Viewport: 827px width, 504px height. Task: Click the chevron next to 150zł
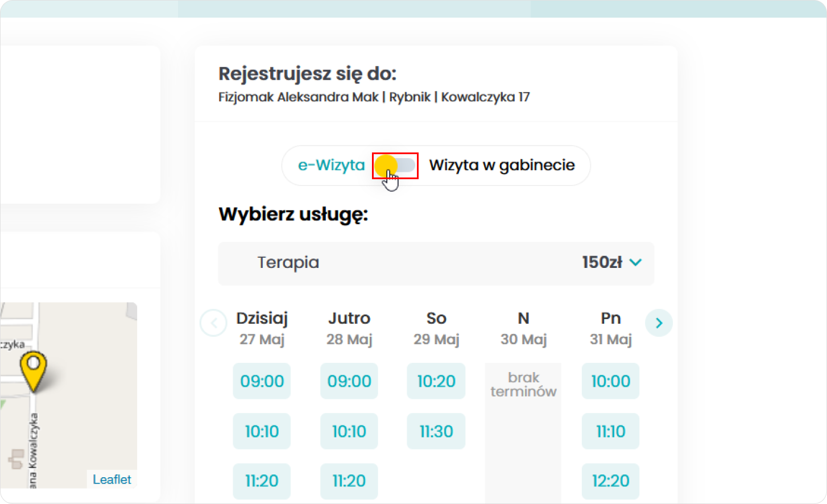(x=636, y=262)
